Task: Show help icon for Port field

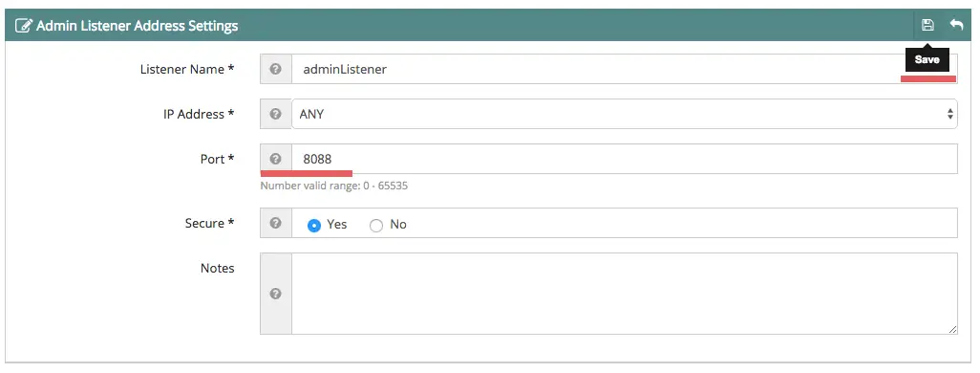Action: tap(276, 159)
